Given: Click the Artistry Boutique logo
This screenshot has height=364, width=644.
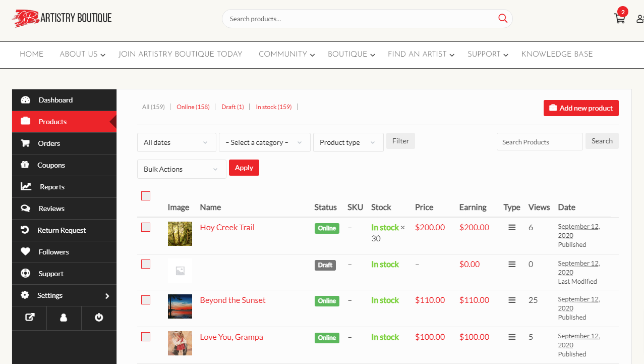Looking at the screenshot, I should [x=62, y=19].
